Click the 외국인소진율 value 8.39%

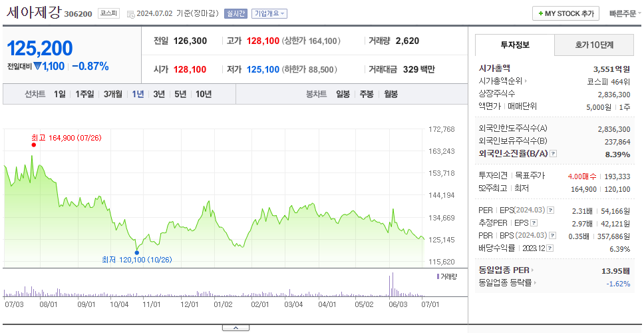click(x=617, y=154)
